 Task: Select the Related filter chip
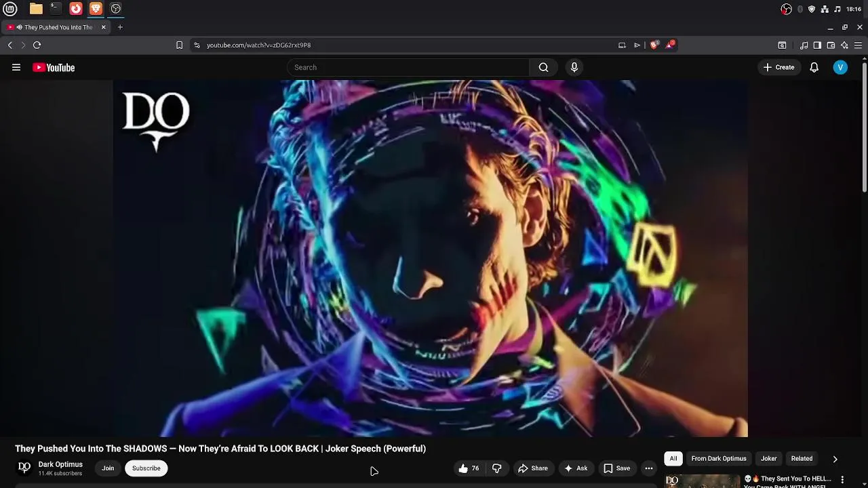pyautogui.click(x=802, y=459)
